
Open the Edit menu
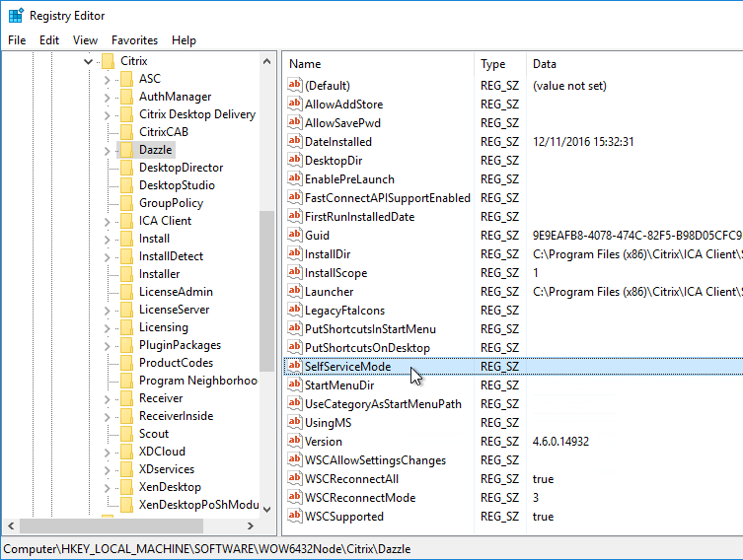click(x=49, y=40)
